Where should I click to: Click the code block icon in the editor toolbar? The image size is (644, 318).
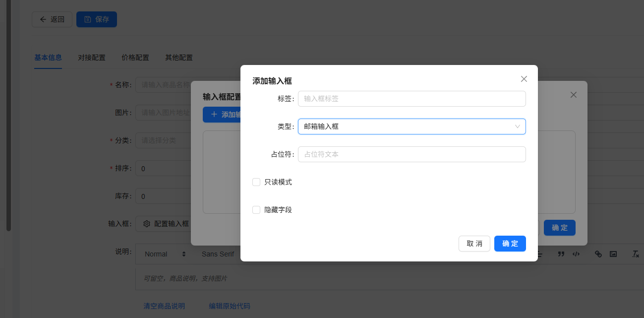(576, 254)
